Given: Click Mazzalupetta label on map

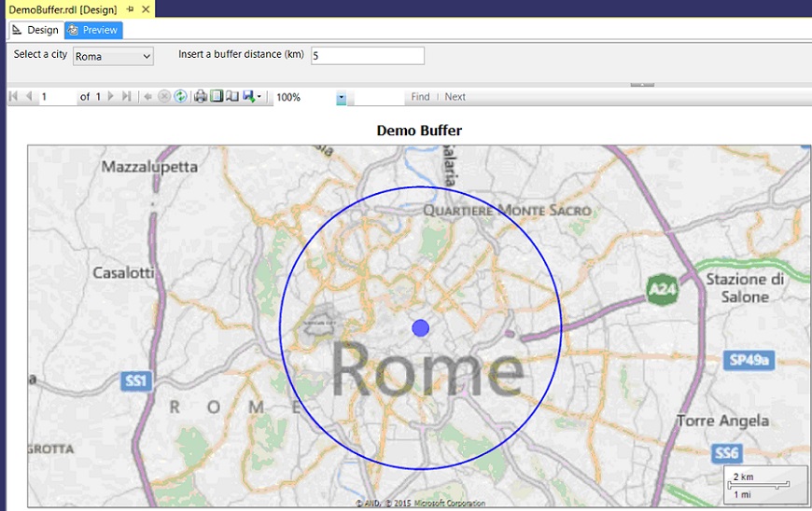Looking at the screenshot, I should coord(149,167).
